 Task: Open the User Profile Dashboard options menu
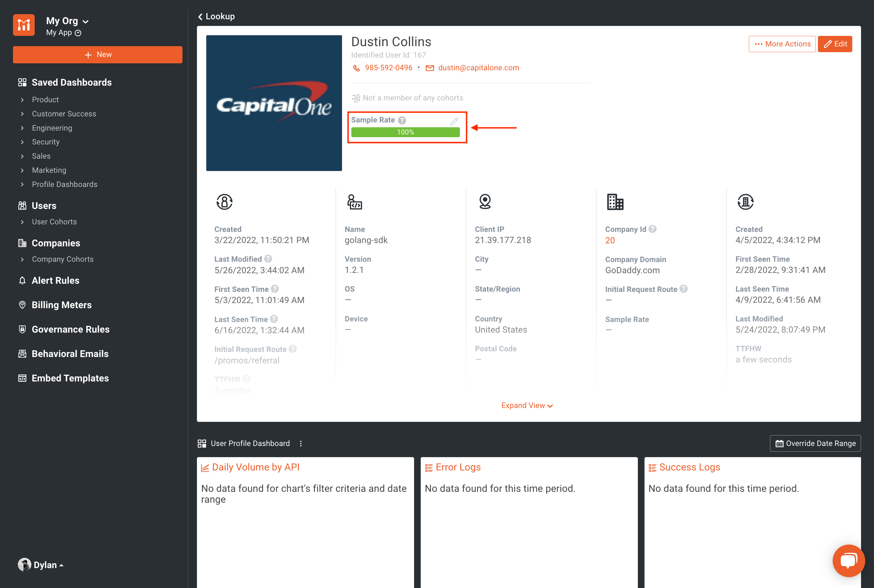(x=301, y=443)
